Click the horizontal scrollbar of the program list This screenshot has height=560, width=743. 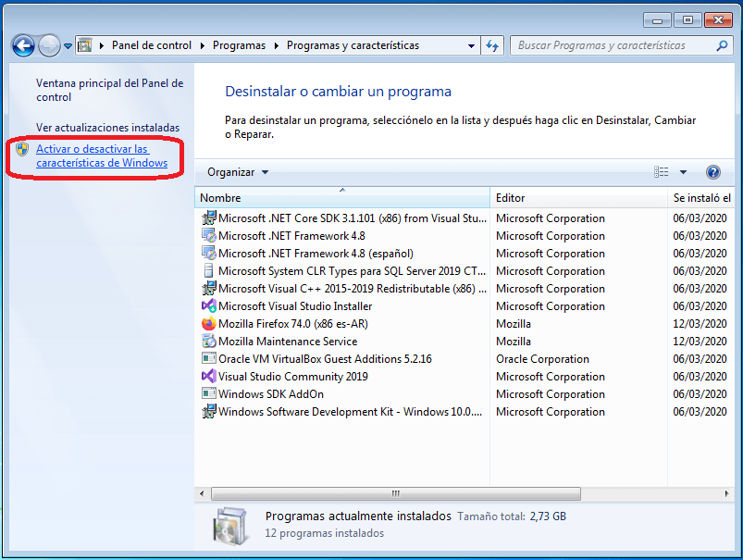[x=395, y=493]
